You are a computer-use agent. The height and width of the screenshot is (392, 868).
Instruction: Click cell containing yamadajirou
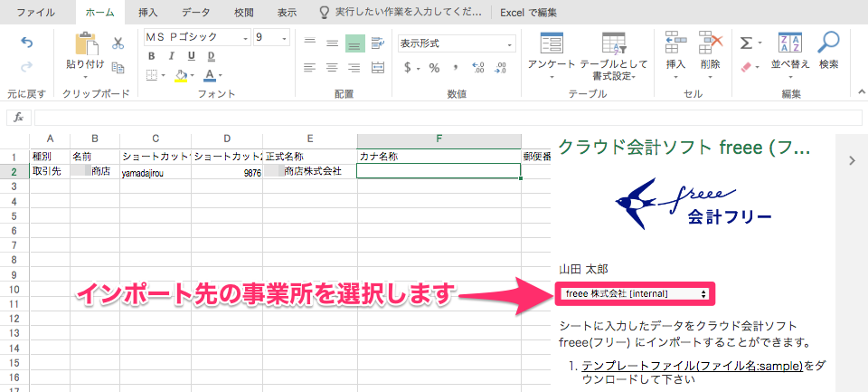point(156,172)
